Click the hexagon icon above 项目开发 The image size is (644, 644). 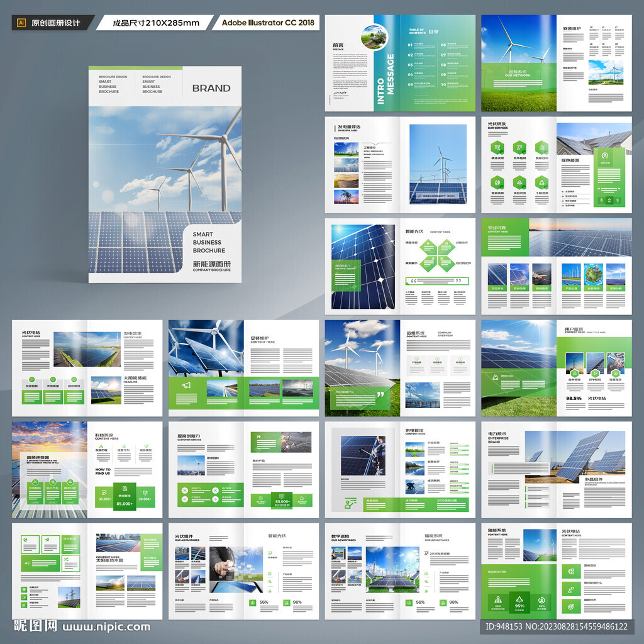519,182
